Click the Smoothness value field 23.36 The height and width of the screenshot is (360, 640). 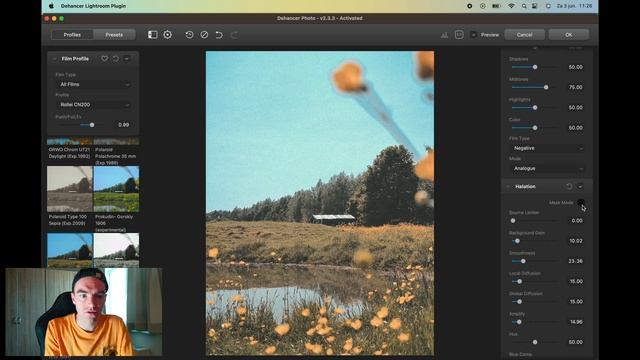576,261
